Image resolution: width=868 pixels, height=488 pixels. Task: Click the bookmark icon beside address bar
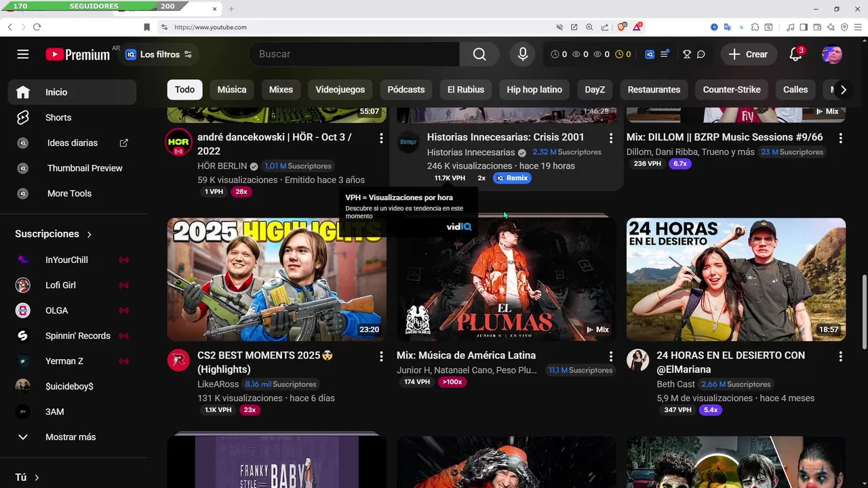pyautogui.click(x=146, y=27)
